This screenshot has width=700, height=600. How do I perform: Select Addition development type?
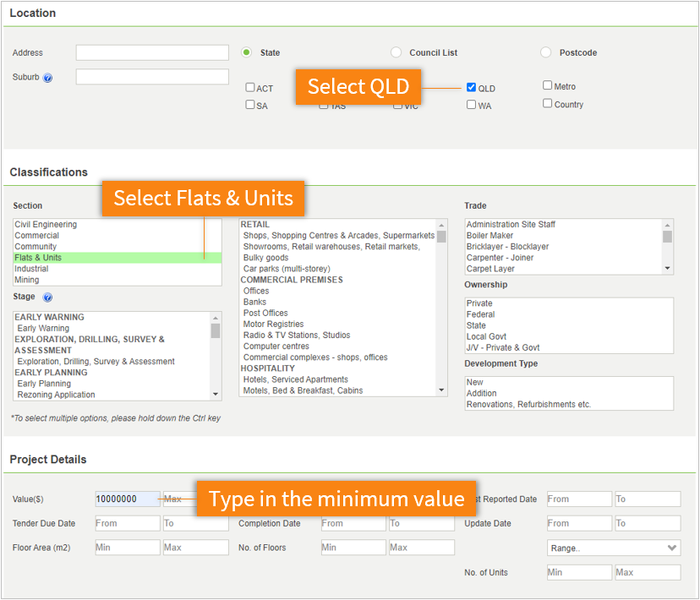(569, 394)
